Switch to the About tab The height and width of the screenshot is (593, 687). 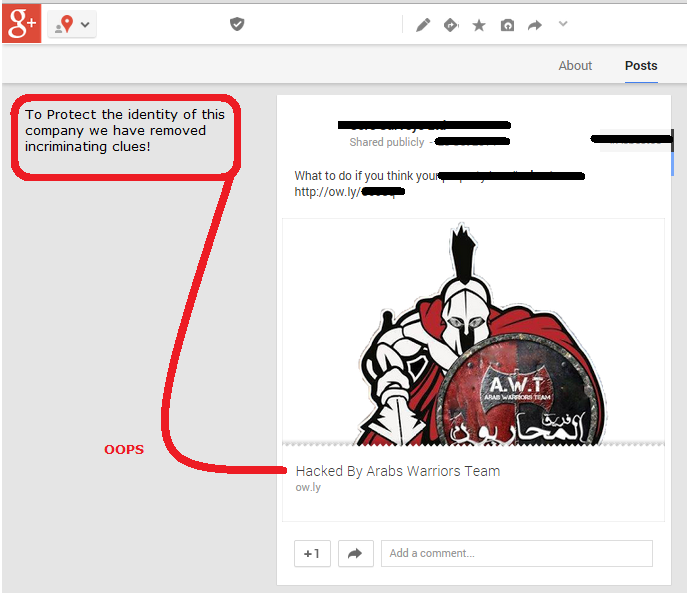click(x=575, y=66)
